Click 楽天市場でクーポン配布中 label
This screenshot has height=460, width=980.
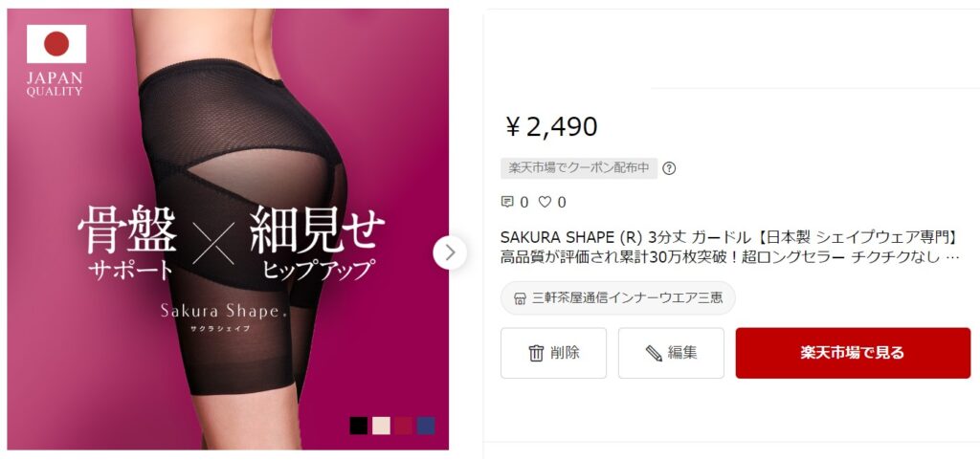coord(579,168)
